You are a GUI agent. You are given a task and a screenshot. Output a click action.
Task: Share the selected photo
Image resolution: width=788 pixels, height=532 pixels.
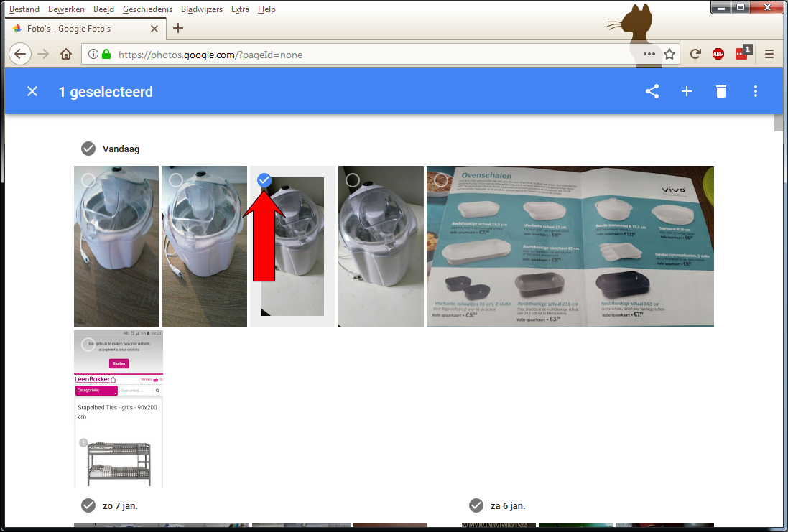click(652, 91)
